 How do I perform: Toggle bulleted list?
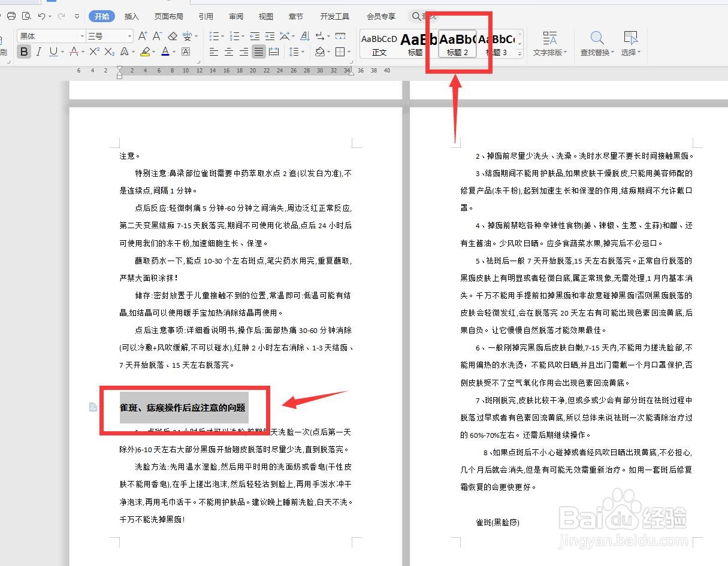point(214,37)
